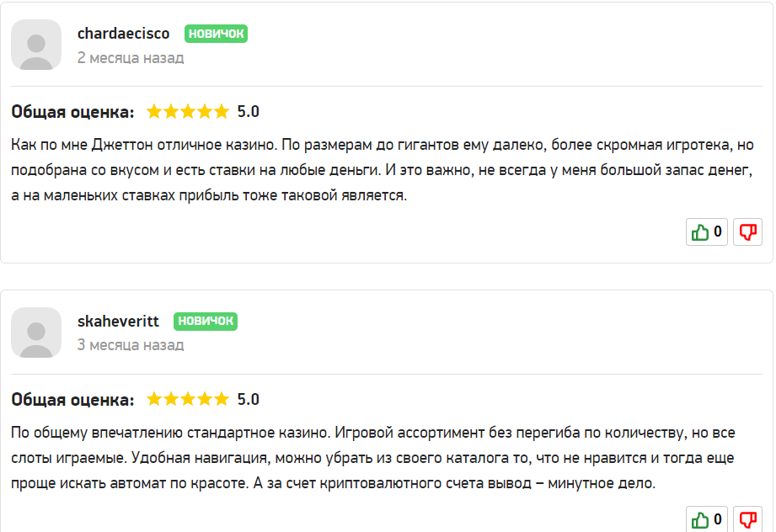Like chardaecisco's review with thumbs up
The image size is (776, 532).
(706, 231)
